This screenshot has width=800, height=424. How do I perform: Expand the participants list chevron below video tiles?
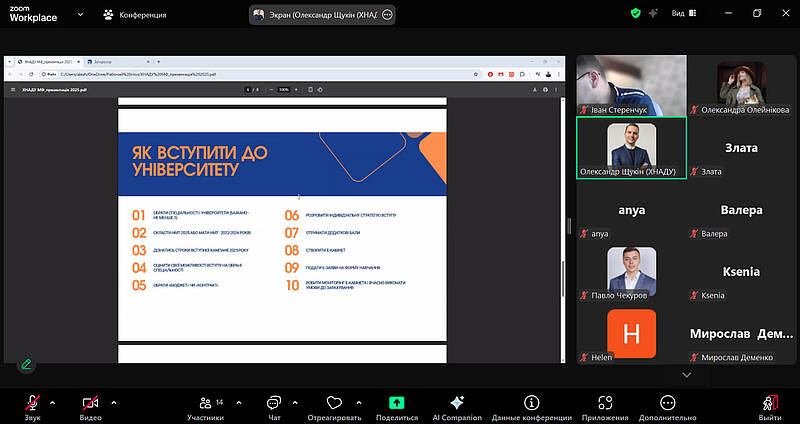click(686, 375)
